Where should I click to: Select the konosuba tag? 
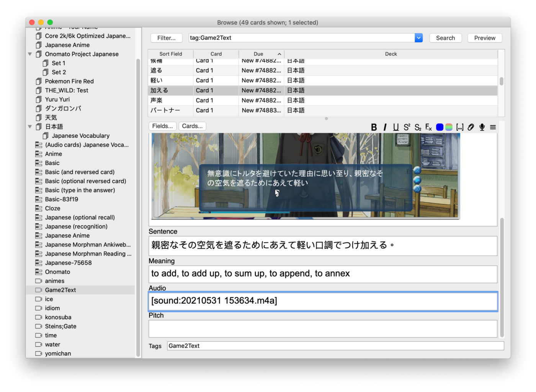coord(58,317)
